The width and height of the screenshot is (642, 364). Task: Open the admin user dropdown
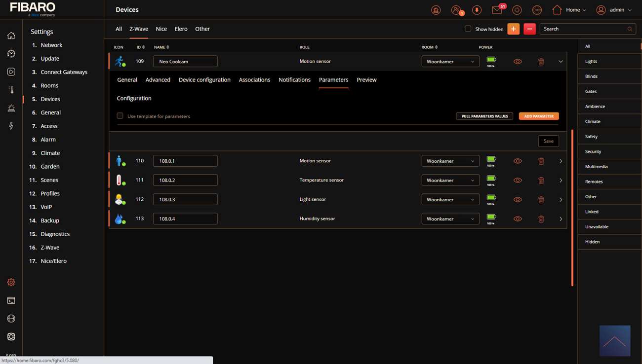point(614,10)
